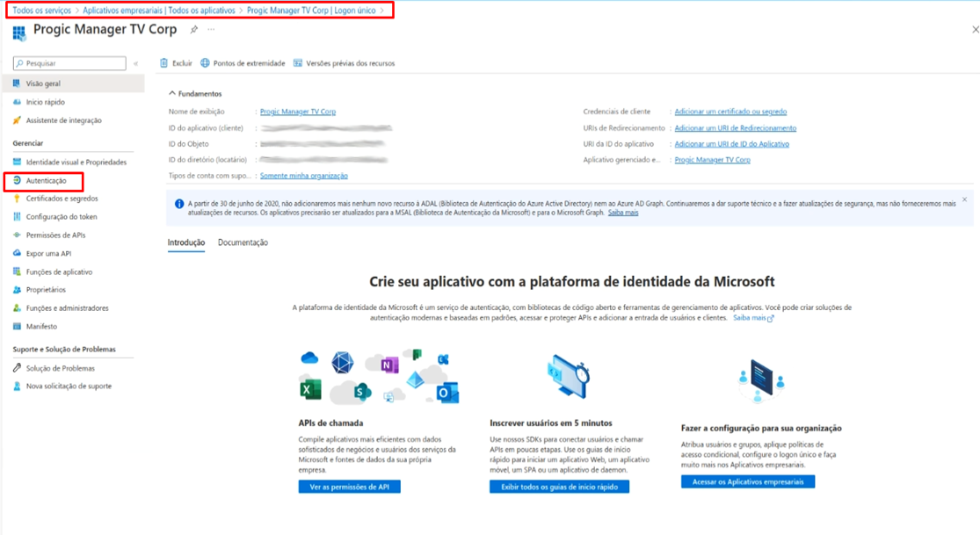The height and width of the screenshot is (535, 980).
Task: Click the Excluir toolbar label
Action: pos(183,63)
